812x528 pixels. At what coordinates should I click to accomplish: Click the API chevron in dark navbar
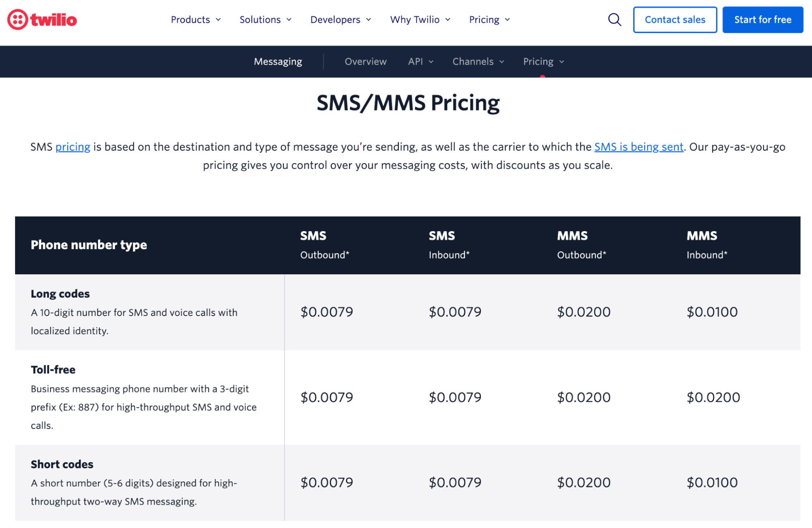click(431, 62)
